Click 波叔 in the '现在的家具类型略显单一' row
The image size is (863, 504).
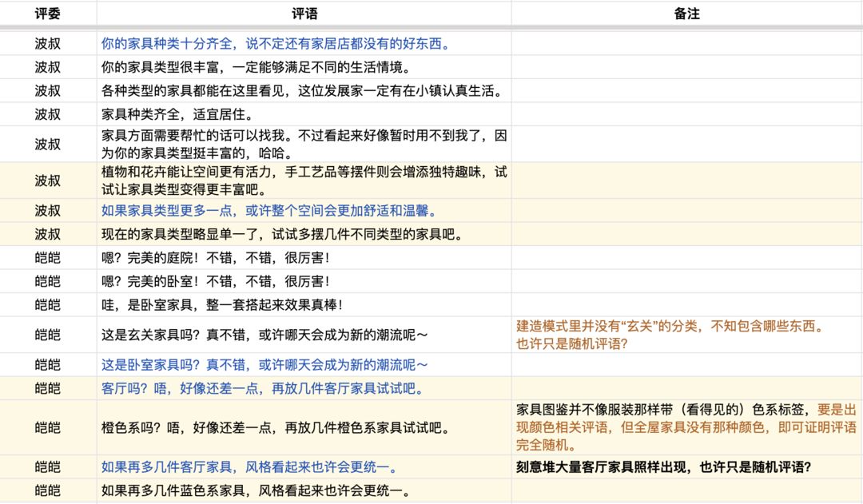click(48, 234)
